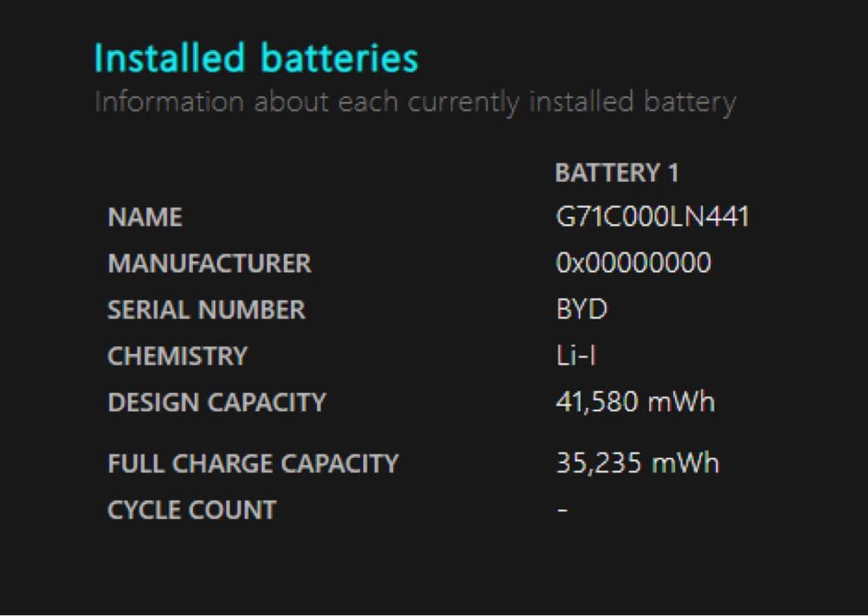Select the MANUFACTURER row label
The image size is (868, 616).
pos(209,263)
